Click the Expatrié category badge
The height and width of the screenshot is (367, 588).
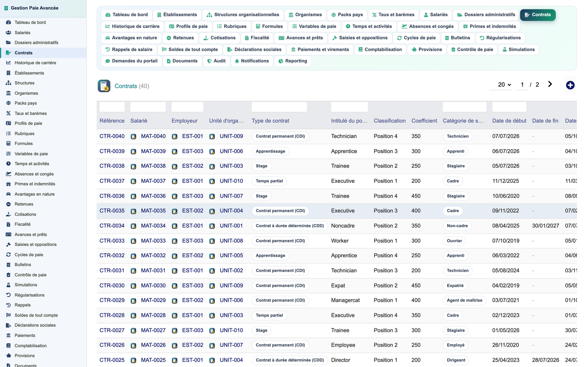[455, 286]
